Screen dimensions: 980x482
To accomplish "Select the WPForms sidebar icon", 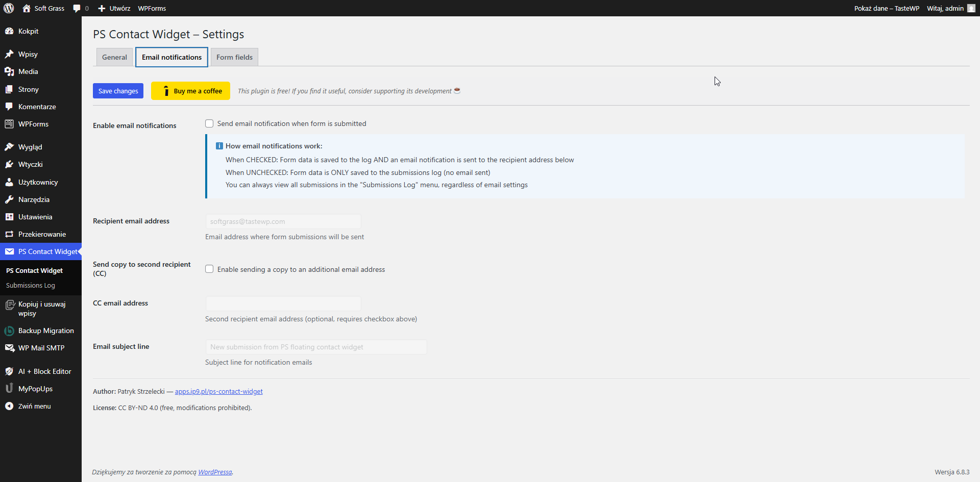I will coord(10,124).
